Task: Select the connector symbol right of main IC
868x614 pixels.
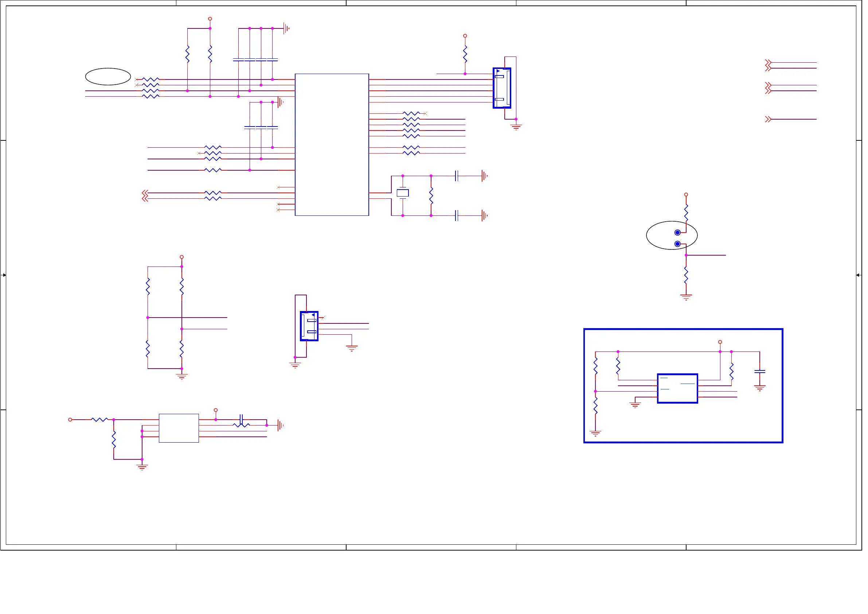Action: [x=502, y=88]
